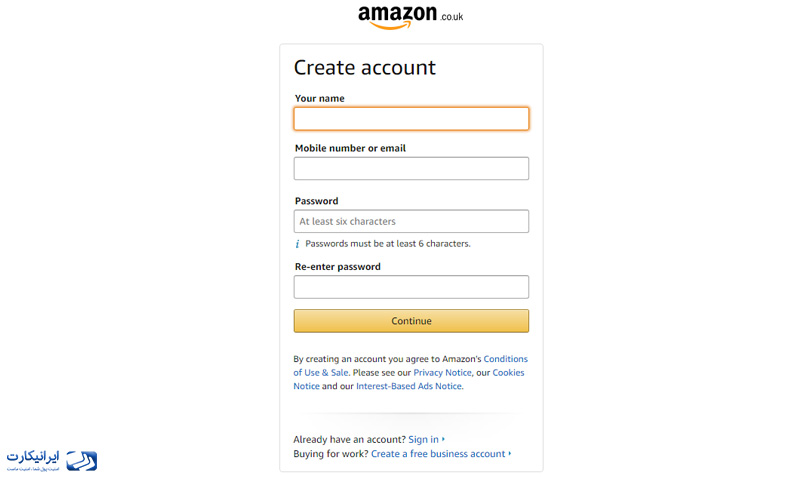Click the Amazon.co.uk logo
The height and width of the screenshot is (477, 800).
[x=411, y=17]
